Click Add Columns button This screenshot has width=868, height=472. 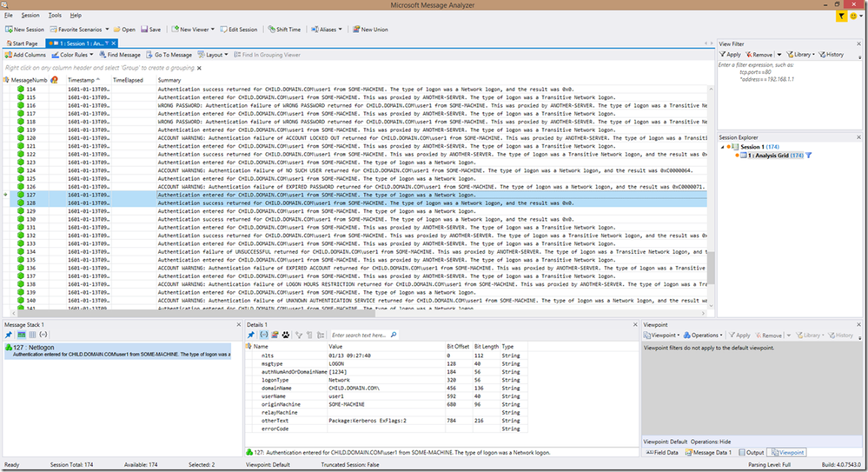click(x=25, y=55)
